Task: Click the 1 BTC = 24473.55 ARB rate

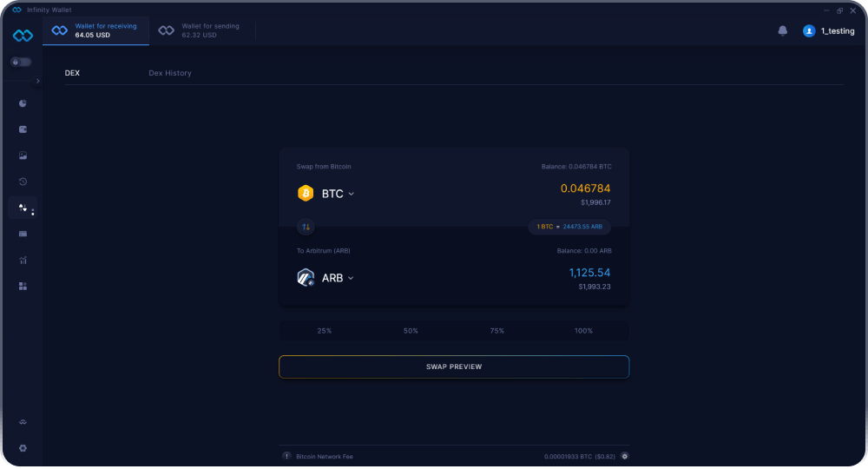Action: pyautogui.click(x=569, y=227)
